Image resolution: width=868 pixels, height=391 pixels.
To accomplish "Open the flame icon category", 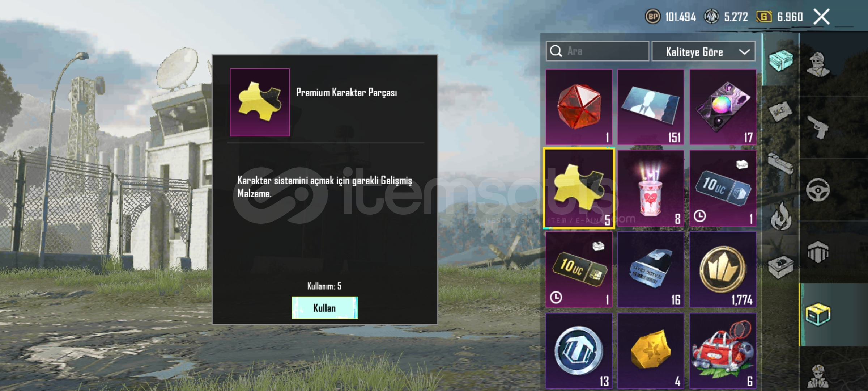I will (x=781, y=216).
